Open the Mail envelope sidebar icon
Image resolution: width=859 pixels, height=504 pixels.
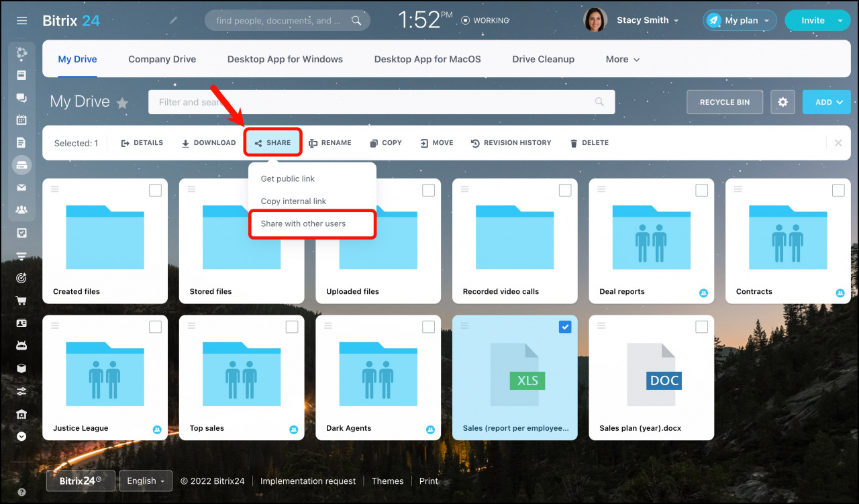(21, 187)
